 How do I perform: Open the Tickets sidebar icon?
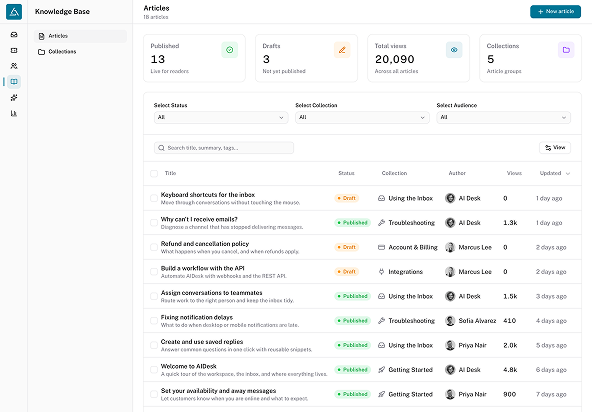pos(14,50)
